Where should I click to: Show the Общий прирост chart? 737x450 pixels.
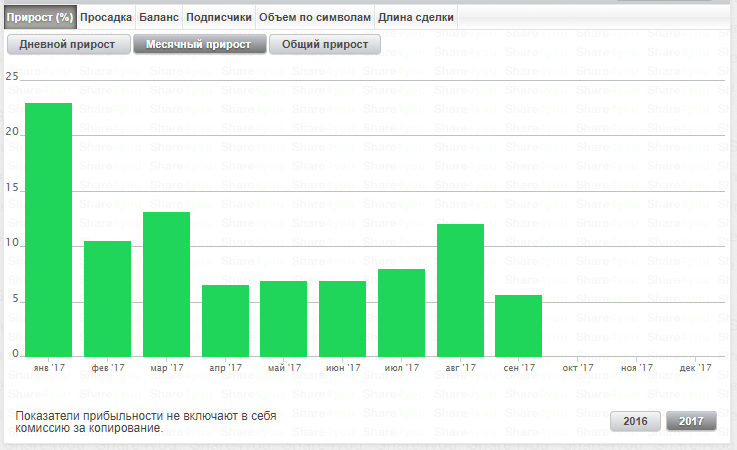pyautogui.click(x=325, y=45)
